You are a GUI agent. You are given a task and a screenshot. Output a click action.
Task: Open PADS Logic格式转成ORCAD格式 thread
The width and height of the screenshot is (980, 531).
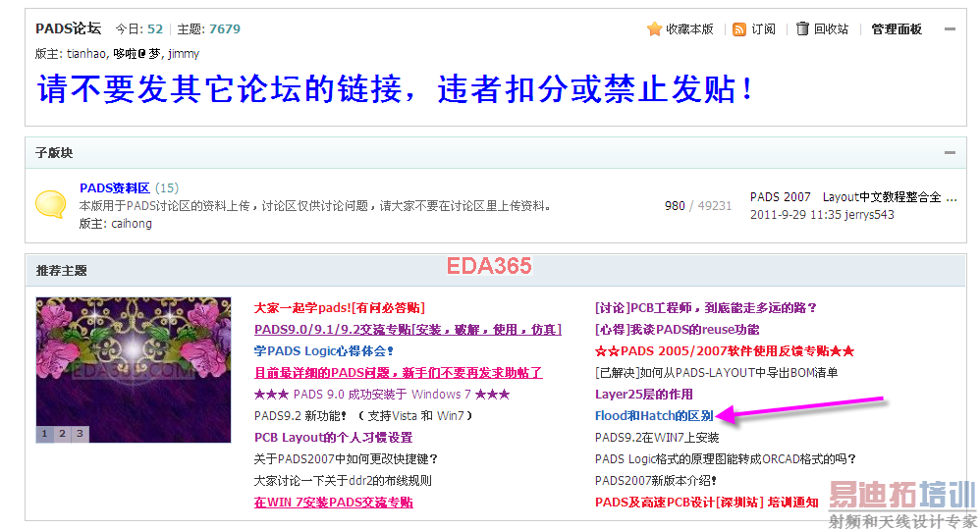coord(725,459)
